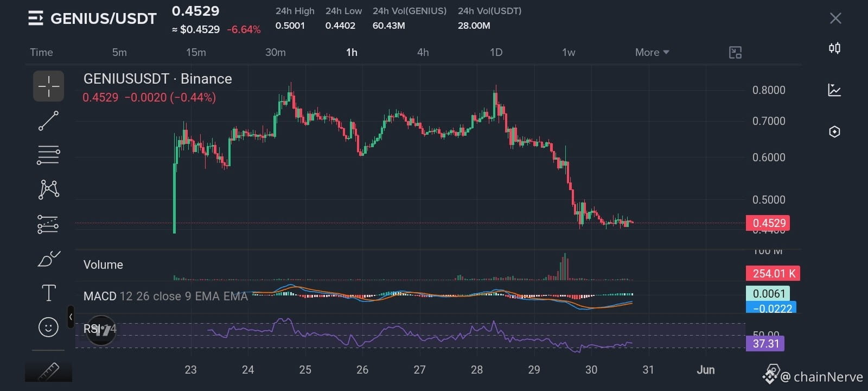
Task: Open the candlestick chart style icon
Action: (x=834, y=48)
